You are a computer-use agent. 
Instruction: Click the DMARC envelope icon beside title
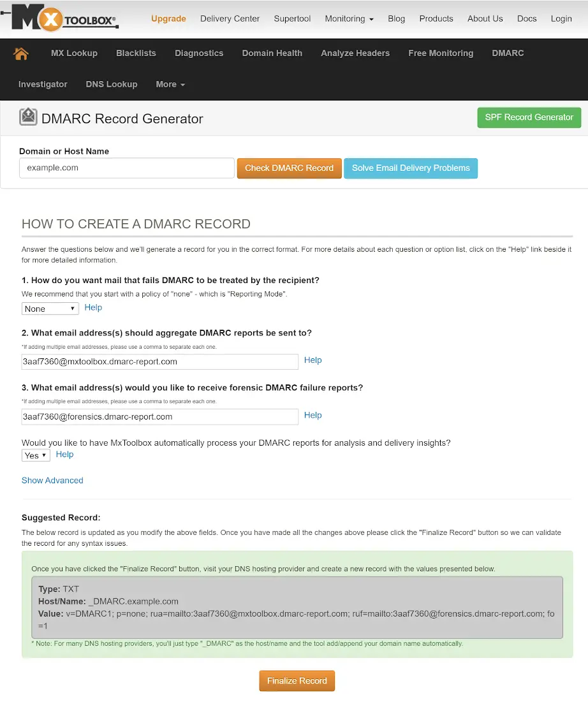click(x=28, y=117)
